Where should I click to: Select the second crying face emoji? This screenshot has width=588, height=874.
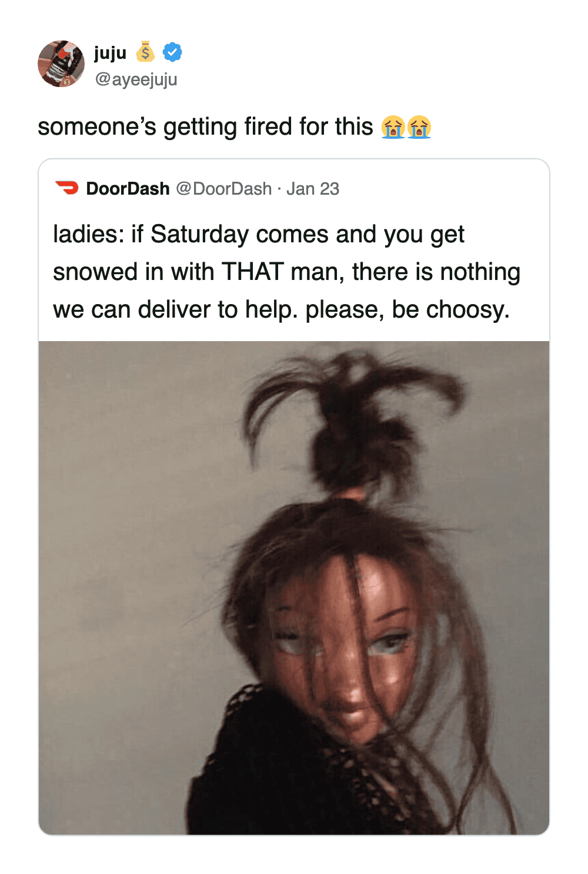pos(419,127)
